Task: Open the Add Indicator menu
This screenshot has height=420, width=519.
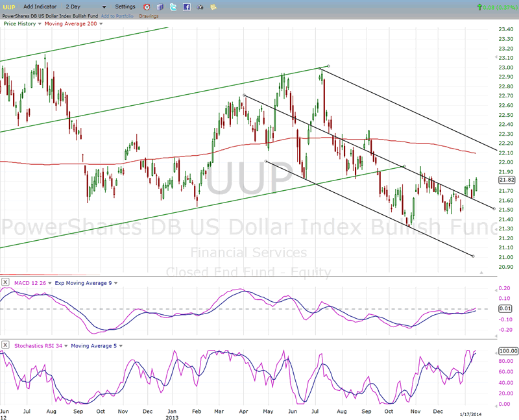Action: [x=43, y=6]
